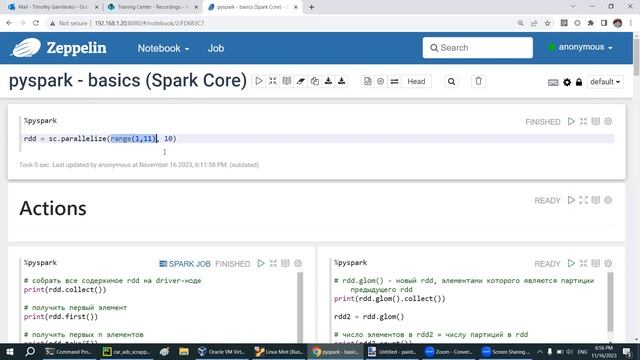The height and width of the screenshot is (360, 640).
Task: Toggle editor of Actions heading paragraph
Action: click(x=583, y=200)
